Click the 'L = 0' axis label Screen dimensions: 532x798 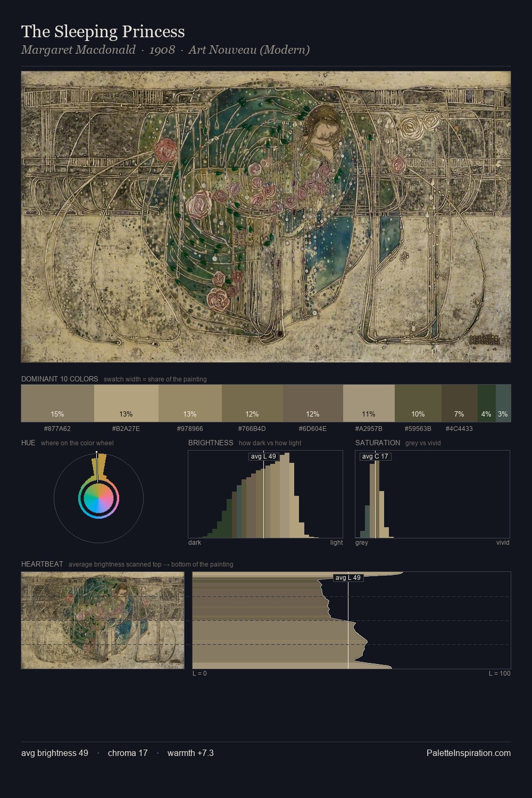[199, 674]
